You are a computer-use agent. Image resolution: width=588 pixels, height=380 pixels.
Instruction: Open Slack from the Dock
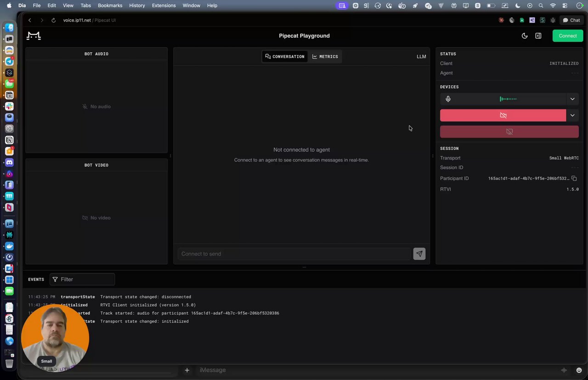(9, 106)
